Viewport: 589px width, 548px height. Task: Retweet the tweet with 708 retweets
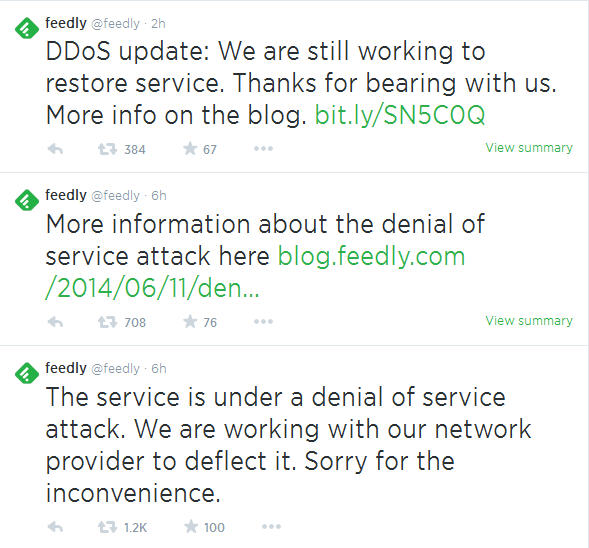tap(107, 322)
